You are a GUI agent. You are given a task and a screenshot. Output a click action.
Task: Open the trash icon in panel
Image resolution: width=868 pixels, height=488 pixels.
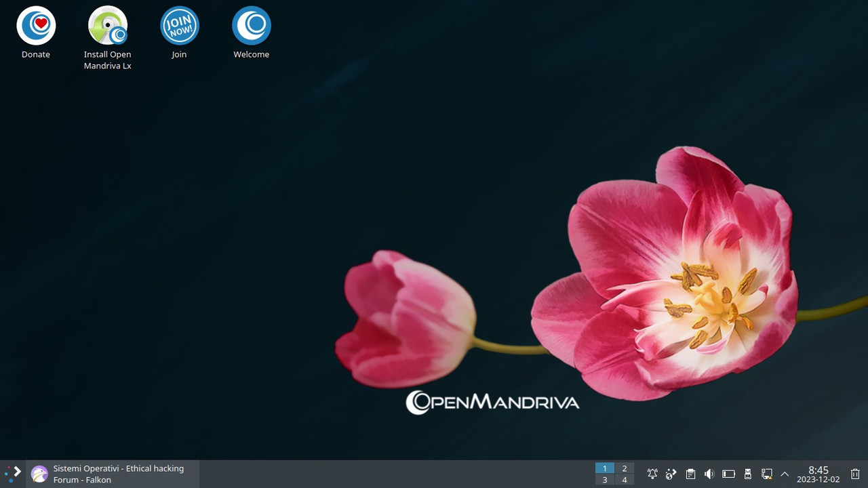click(855, 474)
